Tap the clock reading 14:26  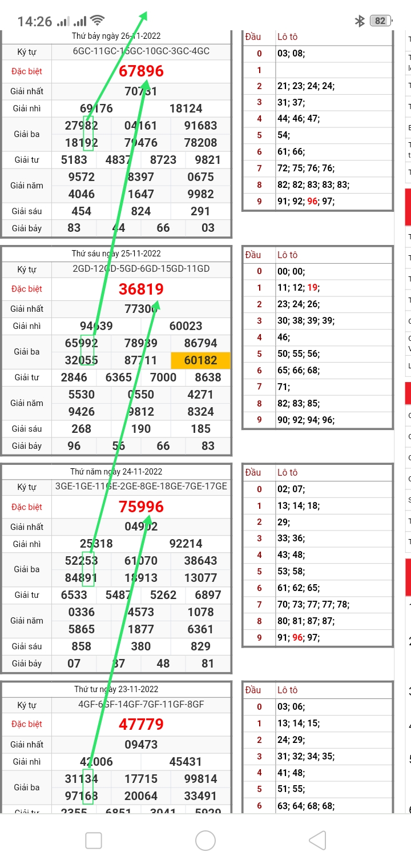[35, 22]
